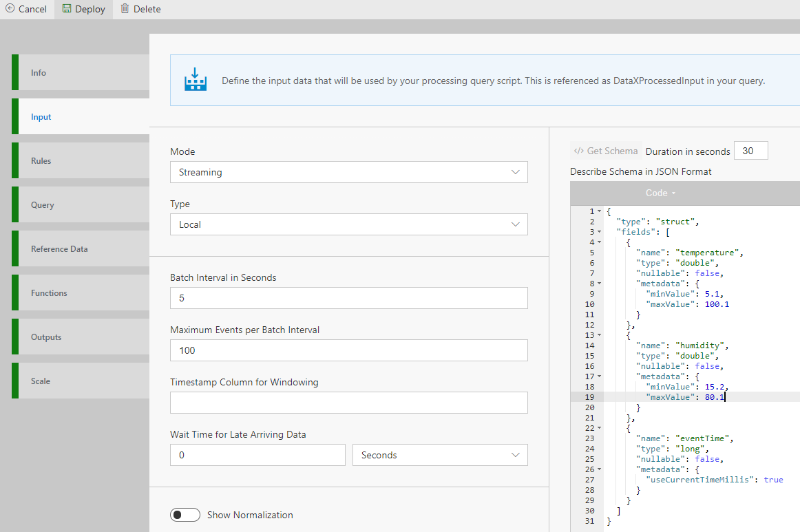Viewport: 800px width, 532px height.
Task: Open the Info tab
Action: click(81, 72)
